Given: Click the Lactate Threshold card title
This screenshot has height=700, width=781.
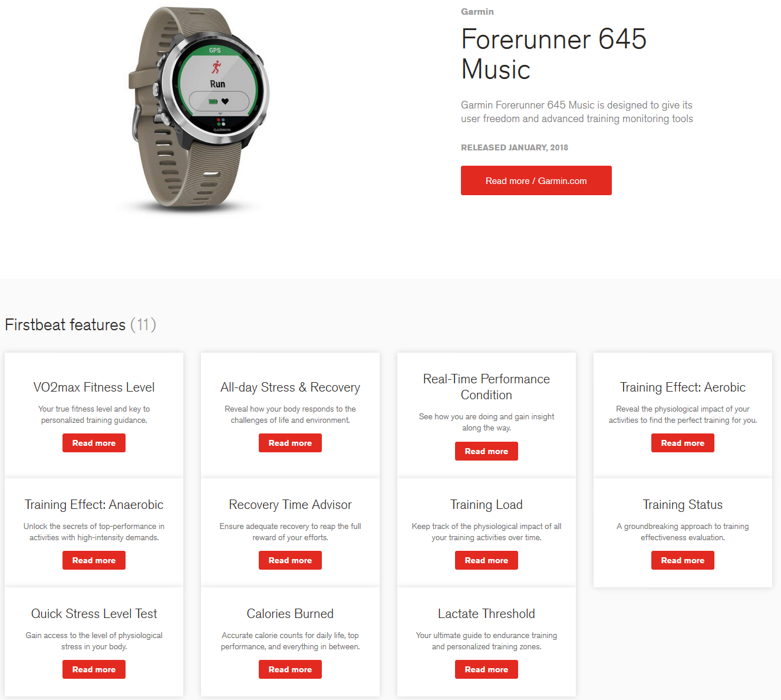Looking at the screenshot, I should click(x=486, y=614).
